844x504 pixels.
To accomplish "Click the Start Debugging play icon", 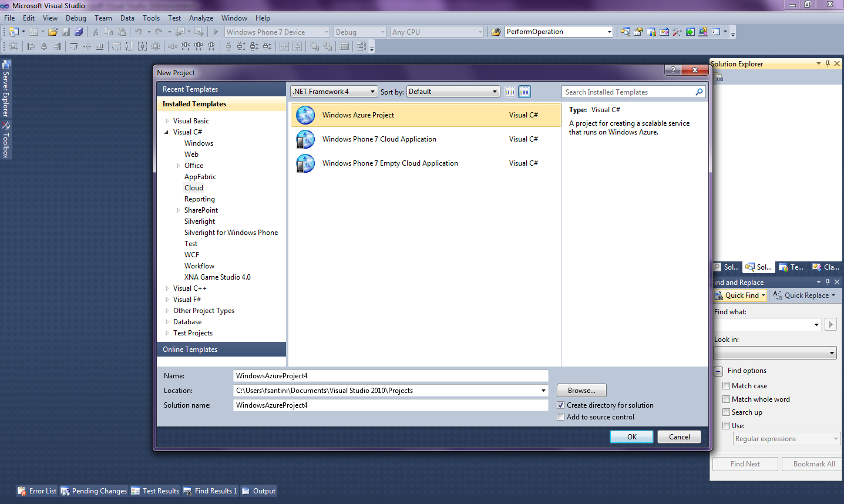I will pyautogui.click(x=216, y=32).
